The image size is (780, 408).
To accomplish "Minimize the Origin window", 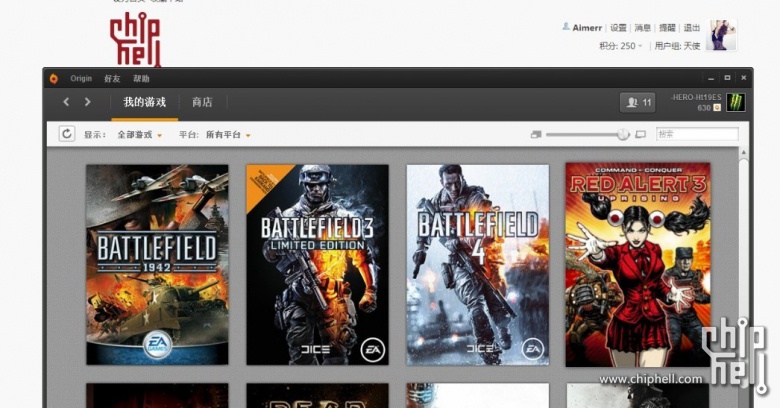I will pos(711,78).
